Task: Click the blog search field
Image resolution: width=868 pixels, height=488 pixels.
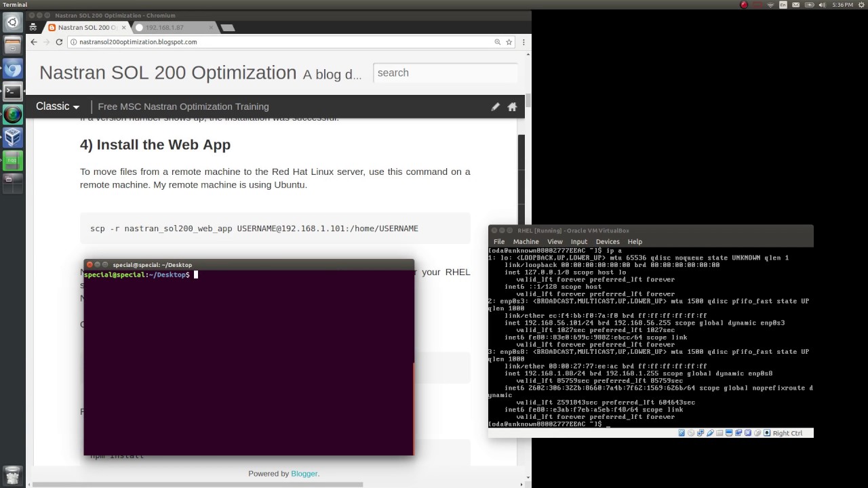Action: (x=446, y=73)
